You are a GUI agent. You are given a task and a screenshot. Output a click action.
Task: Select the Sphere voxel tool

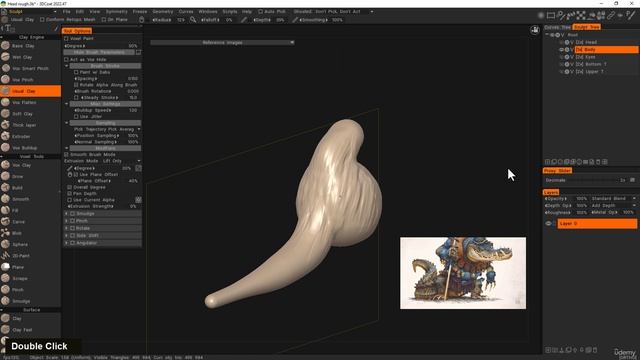(30, 244)
